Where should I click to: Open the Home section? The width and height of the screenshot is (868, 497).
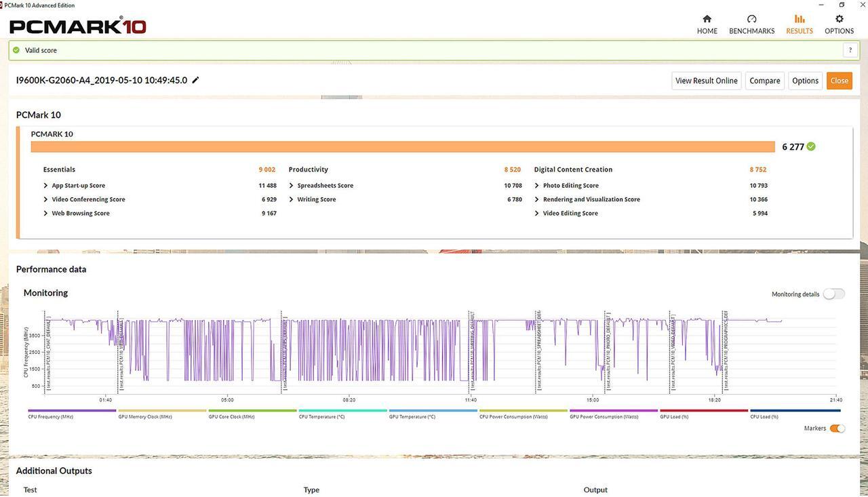(x=707, y=24)
